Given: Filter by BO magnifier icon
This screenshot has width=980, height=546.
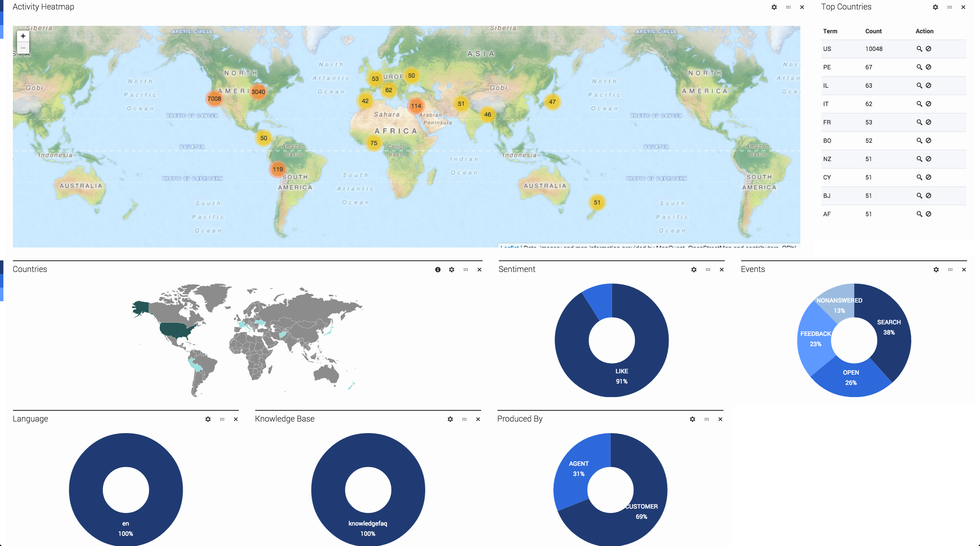Looking at the screenshot, I should (x=919, y=141).
